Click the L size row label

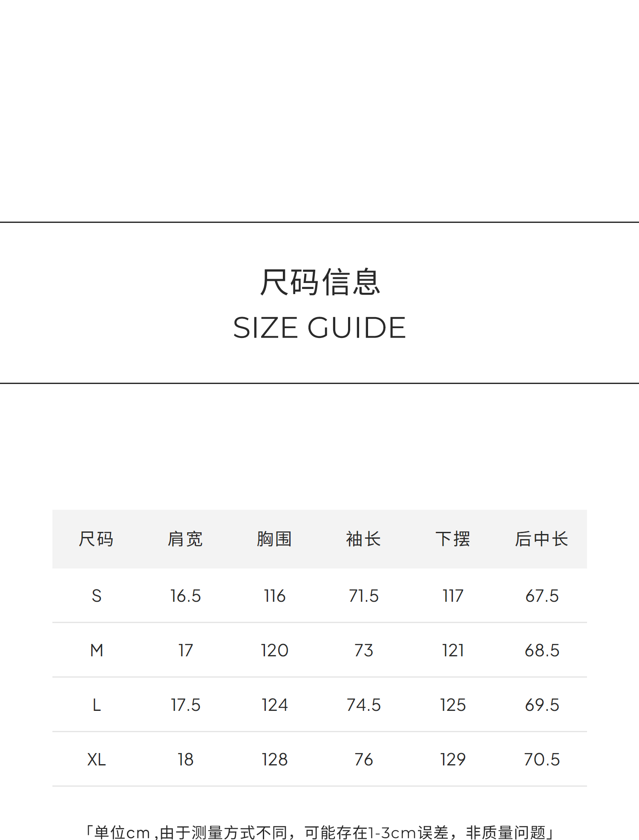point(97,705)
